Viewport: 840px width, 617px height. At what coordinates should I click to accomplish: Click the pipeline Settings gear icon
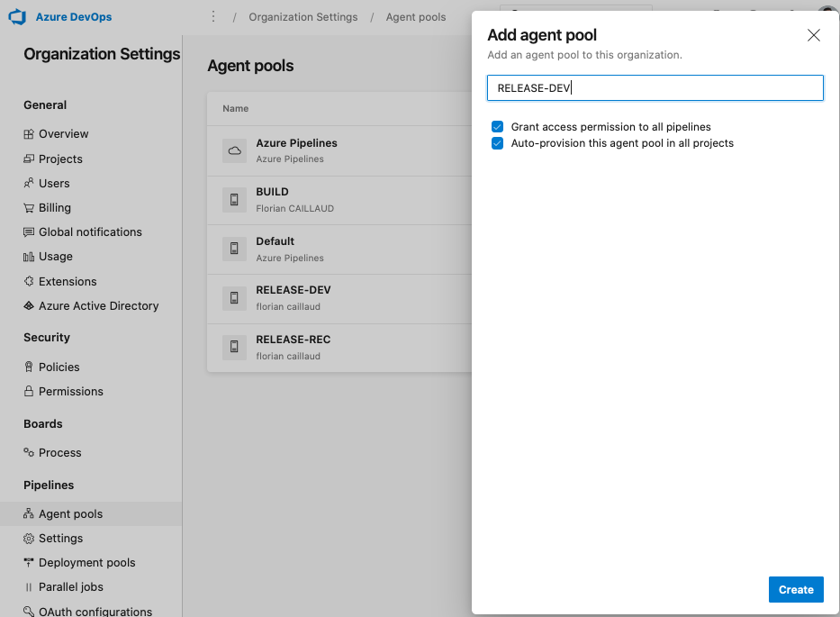click(29, 539)
